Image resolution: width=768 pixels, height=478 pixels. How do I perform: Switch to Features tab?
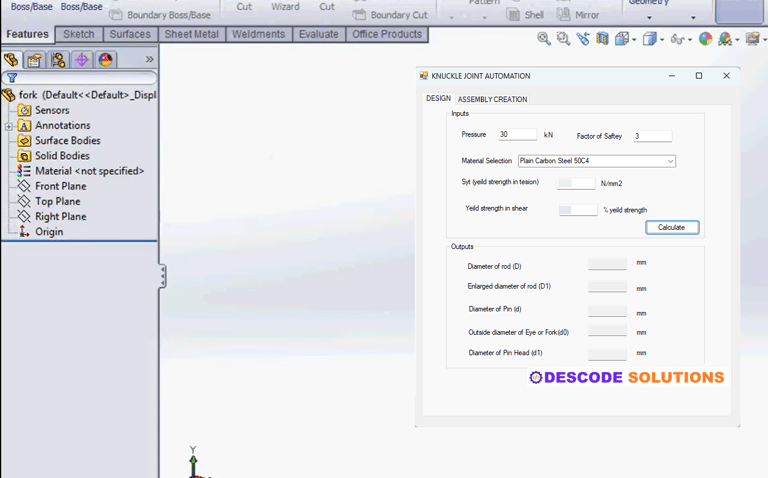(27, 34)
